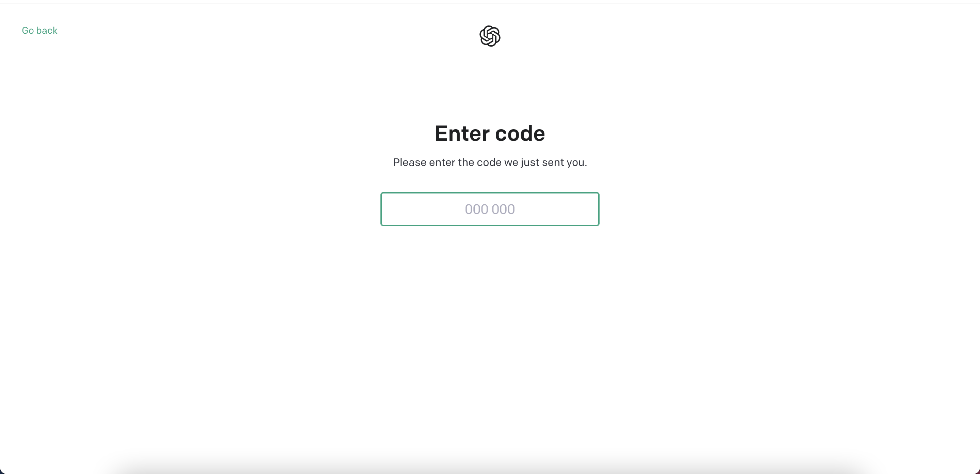Click the "Go" word in Go back
Viewport: 980px width, 474px height.
point(28,30)
